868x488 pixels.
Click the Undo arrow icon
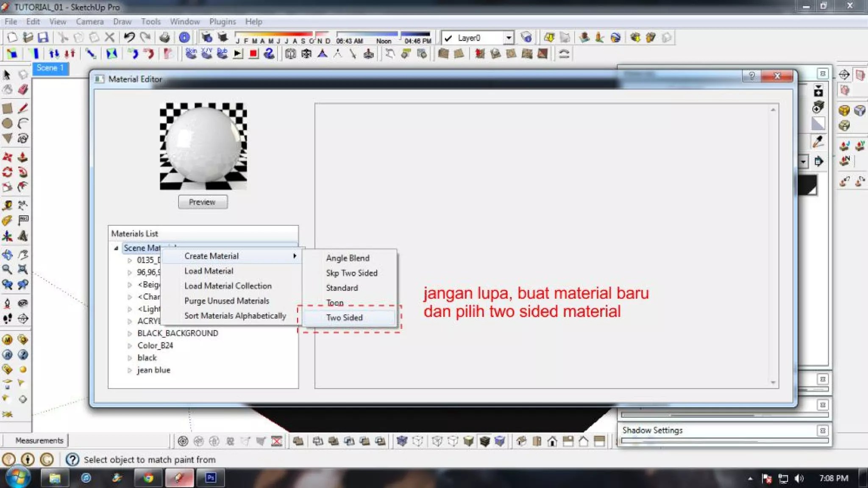coord(129,37)
